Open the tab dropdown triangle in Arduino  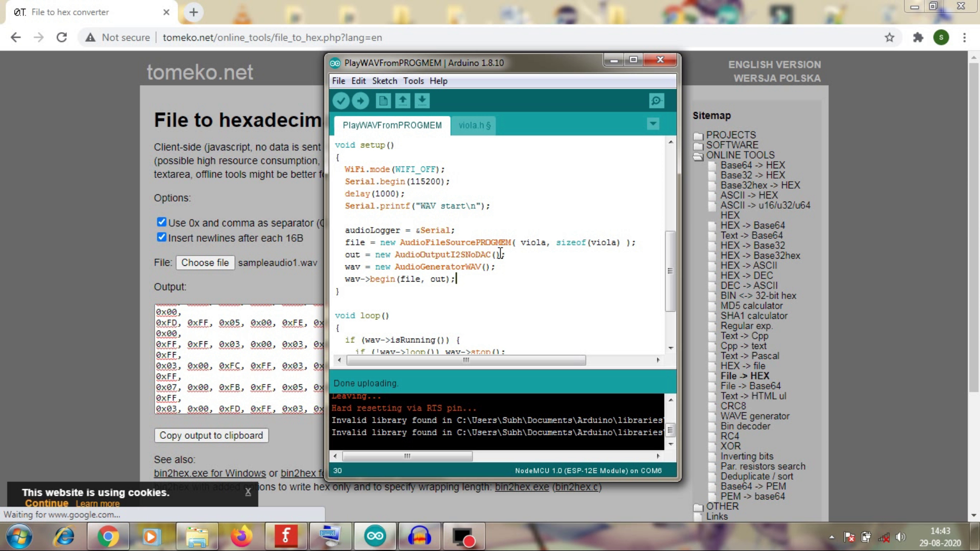pos(653,124)
